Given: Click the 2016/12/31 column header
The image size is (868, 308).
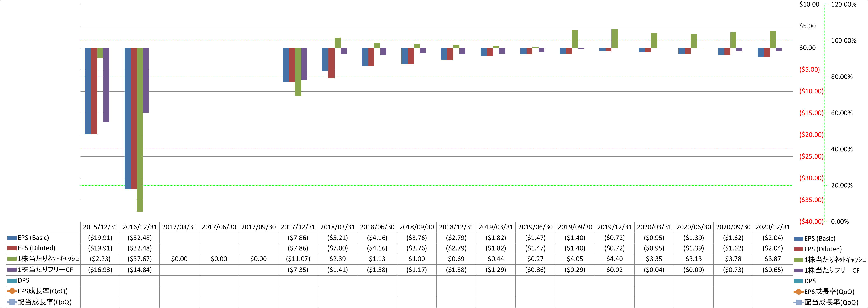Looking at the screenshot, I should coord(140,227).
